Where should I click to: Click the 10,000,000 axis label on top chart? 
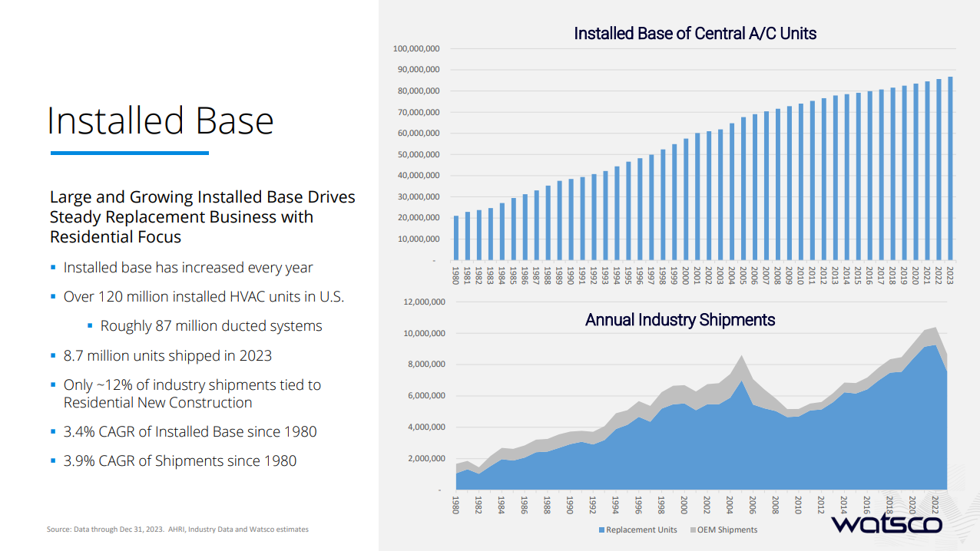coord(418,239)
